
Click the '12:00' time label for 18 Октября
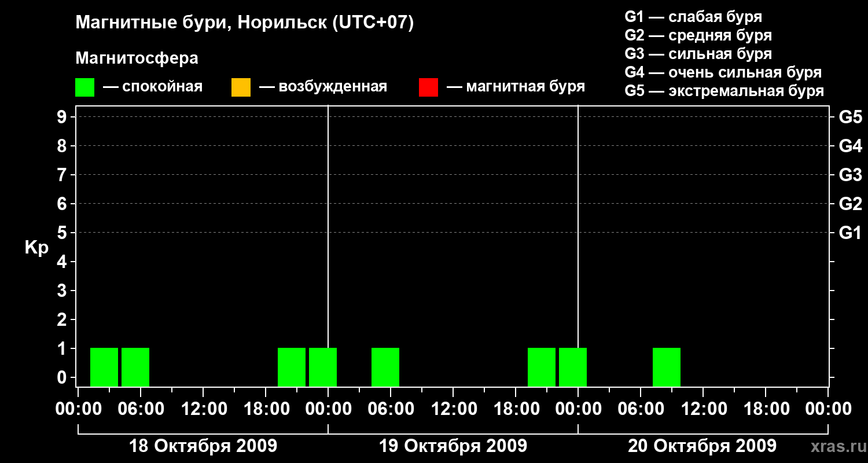tap(203, 409)
